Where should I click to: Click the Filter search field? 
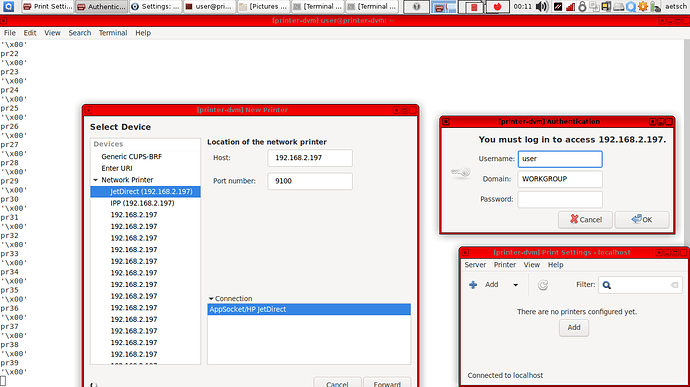pos(640,285)
